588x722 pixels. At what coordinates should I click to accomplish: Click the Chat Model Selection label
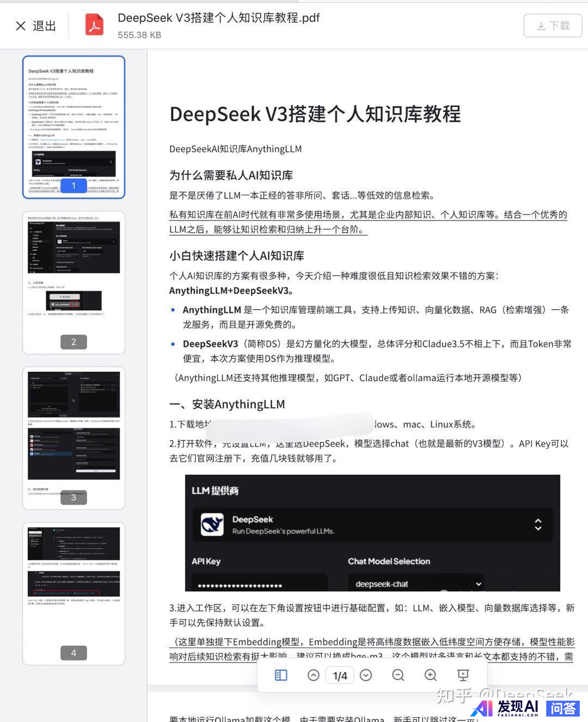coord(389,561)
